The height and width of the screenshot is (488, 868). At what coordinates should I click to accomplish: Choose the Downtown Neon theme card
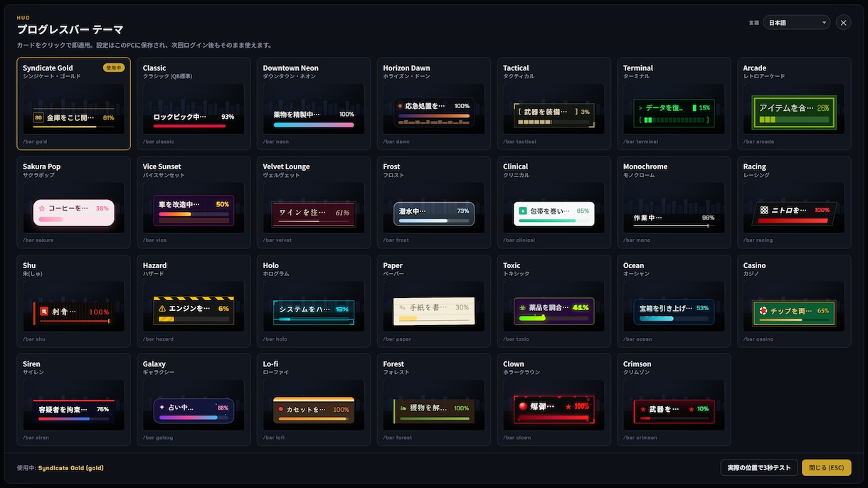pyautogui.click(x=314, y=104)
